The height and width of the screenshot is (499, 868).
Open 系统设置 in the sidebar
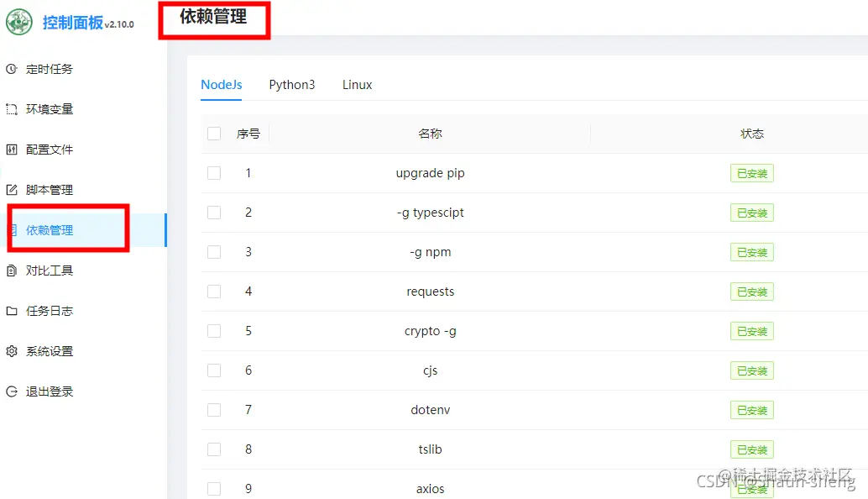coord(50,351)
